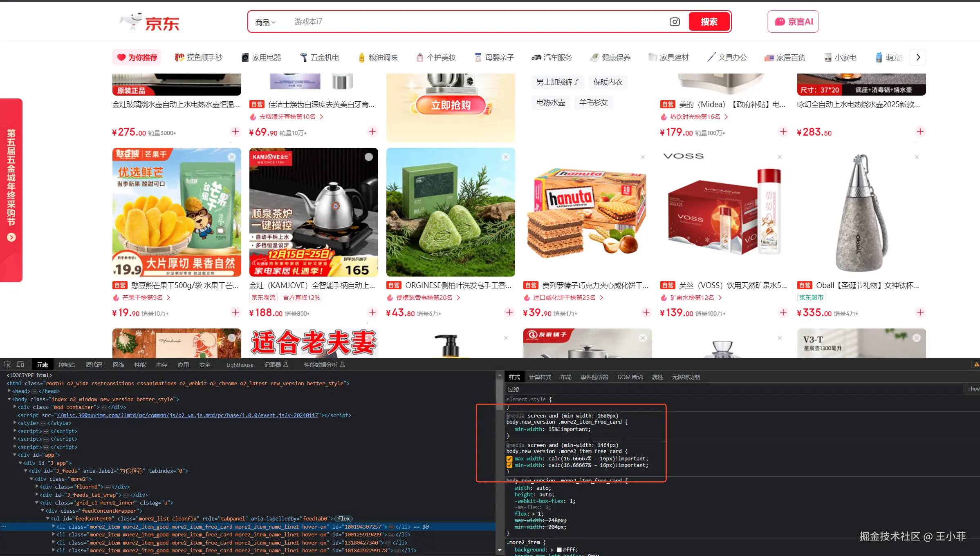Switch to the 控制台 DevTools tab
Screen dimensions: 980x556
point(67,365)
